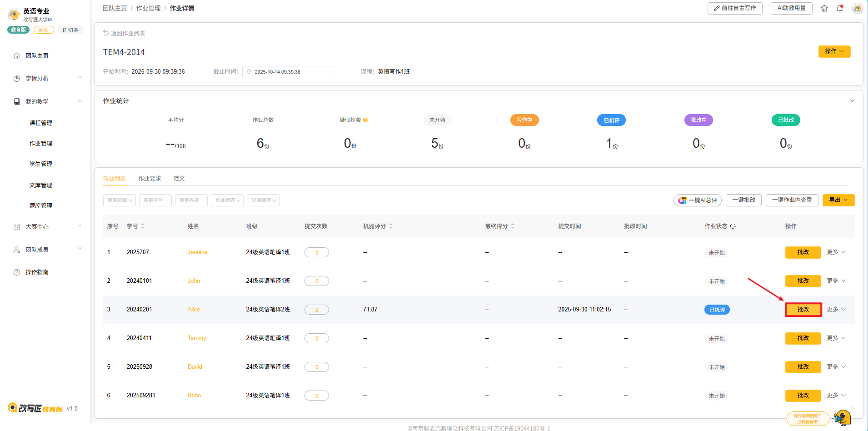This screenshot has height=431, width=868.
Task: Click 批改 button for Alice
Action: (x=803, y=310)
